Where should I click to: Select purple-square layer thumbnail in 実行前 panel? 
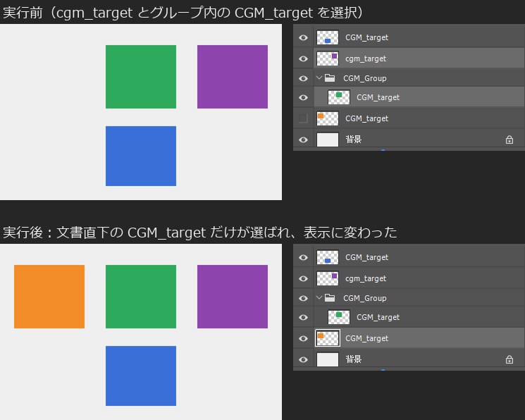point(328,58)
